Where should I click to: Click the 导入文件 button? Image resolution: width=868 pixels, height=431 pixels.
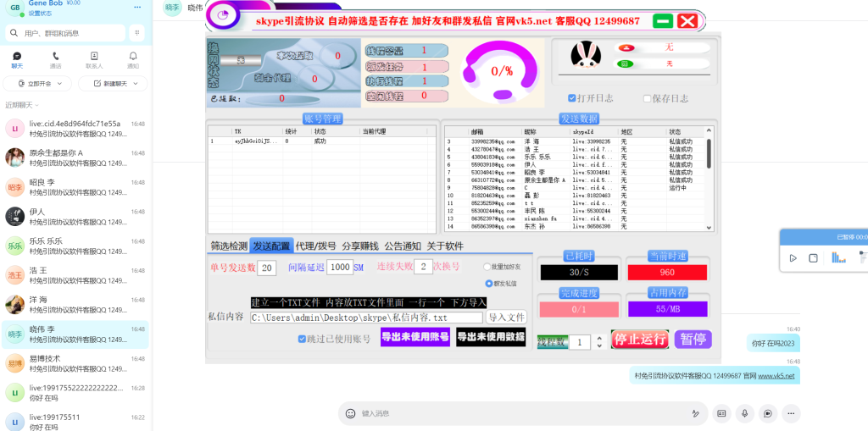[507, 317]
